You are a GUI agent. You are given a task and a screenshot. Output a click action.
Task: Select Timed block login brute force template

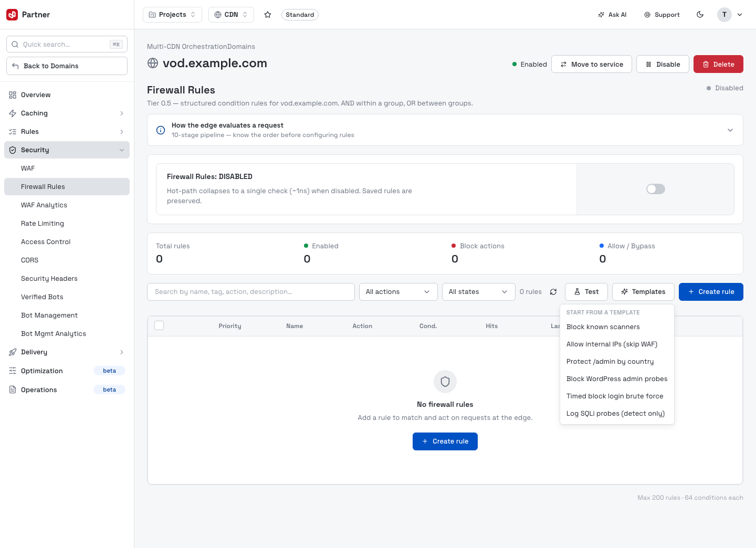pyautogui.click(x=617, y=396)
